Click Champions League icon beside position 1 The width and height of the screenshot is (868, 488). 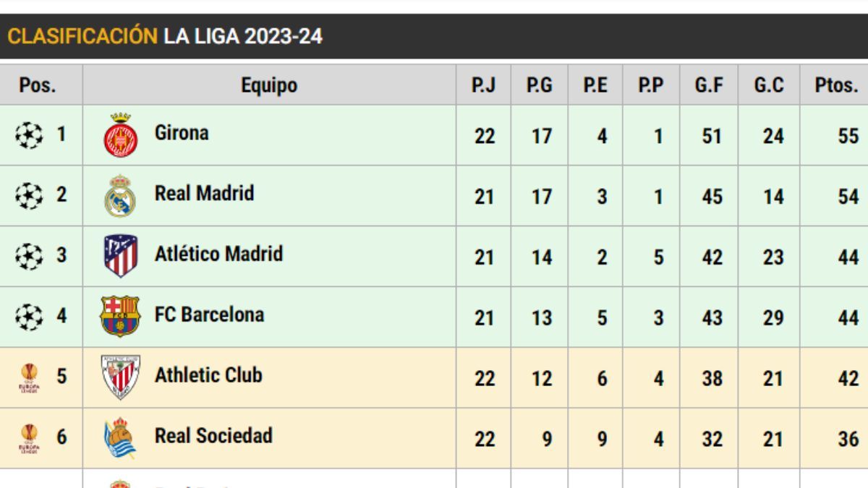tap(29, 135)
